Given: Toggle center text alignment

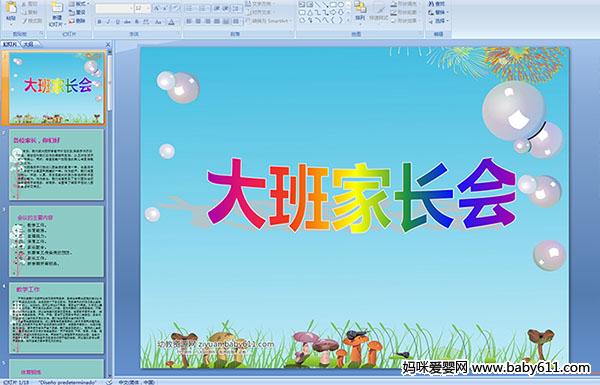Looking at the screenshot, I should point(198,22).
